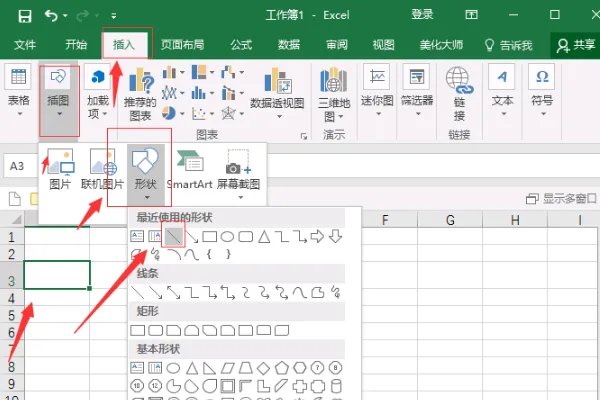Image resolution: width=600 pixels, height=400 pixels.
Task: Switch to the 页面布局 tab
Action: (183, 45)
